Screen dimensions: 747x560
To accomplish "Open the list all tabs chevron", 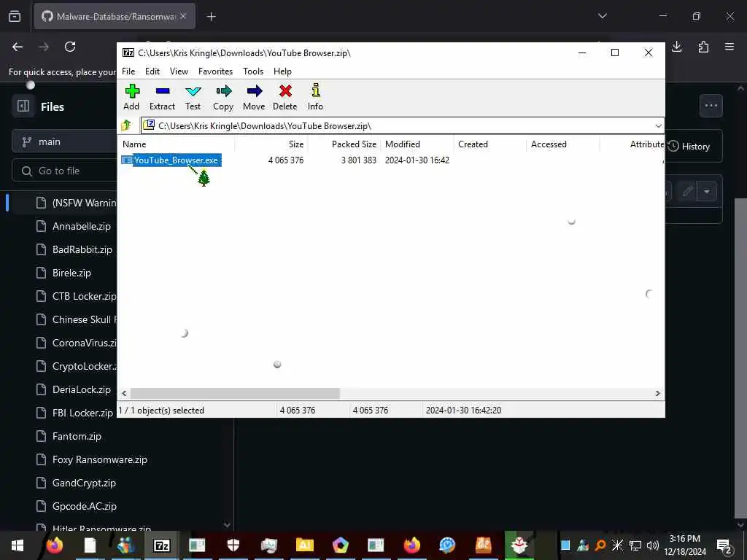I will tap(602, 16).
